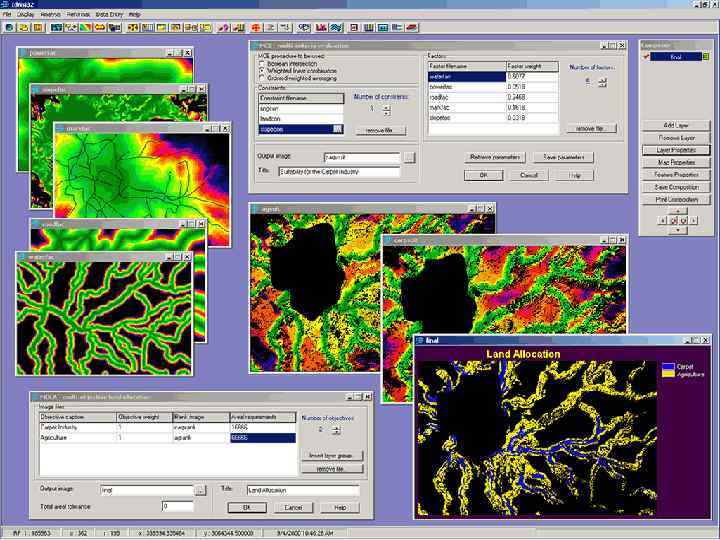720x540 pixels.
Task: Click the magenta histogram chart toolbar icon
Action: 321,28
